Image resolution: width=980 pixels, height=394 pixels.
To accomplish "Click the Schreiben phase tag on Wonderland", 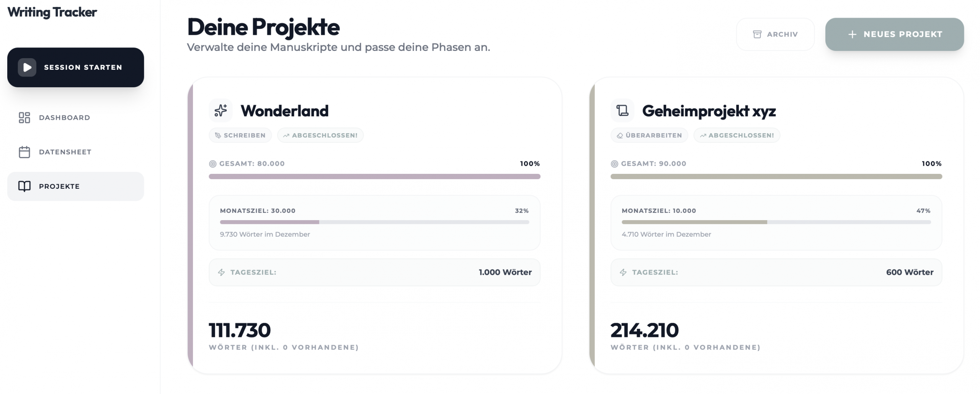I will tap(240, 135).
